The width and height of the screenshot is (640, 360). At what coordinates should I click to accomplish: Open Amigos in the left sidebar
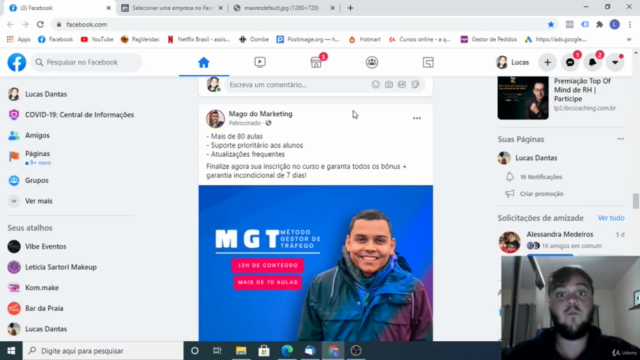coord(37,135)
